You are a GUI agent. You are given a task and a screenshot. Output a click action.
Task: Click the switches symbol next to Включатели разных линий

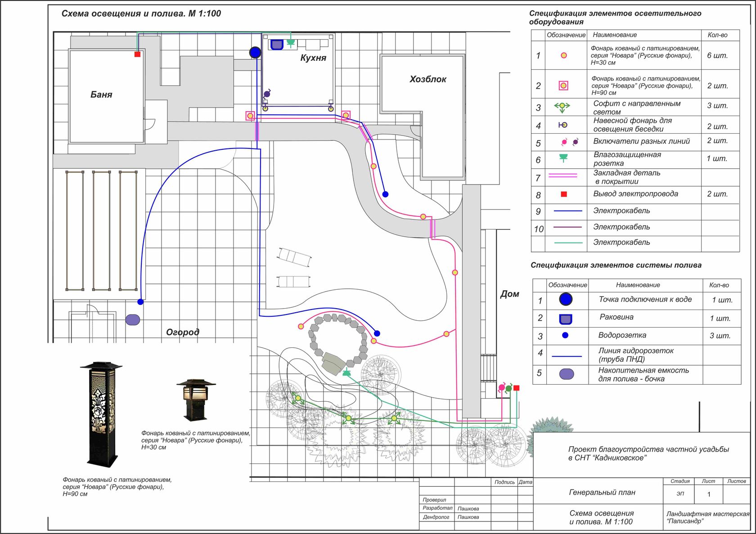click(x=570, y=142)
